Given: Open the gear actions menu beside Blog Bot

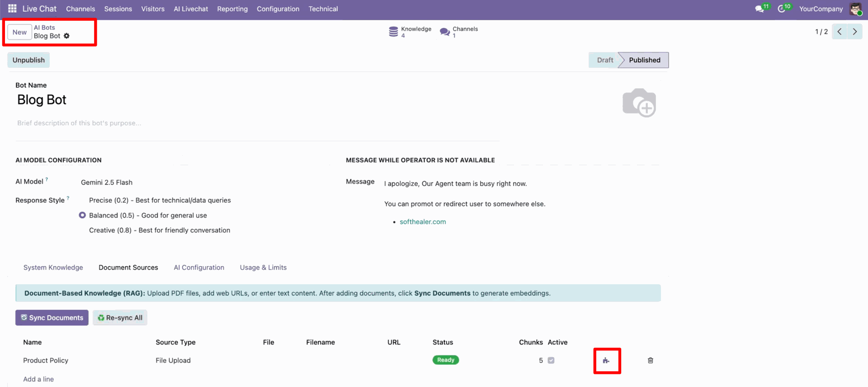Looking at the screenshot, I should point(66,36).
